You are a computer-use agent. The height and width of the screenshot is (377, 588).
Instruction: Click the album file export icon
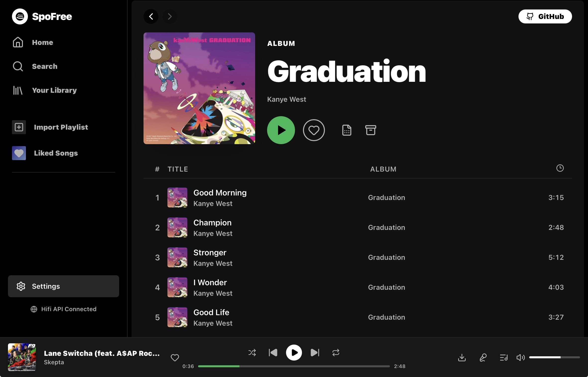point(347,130)
